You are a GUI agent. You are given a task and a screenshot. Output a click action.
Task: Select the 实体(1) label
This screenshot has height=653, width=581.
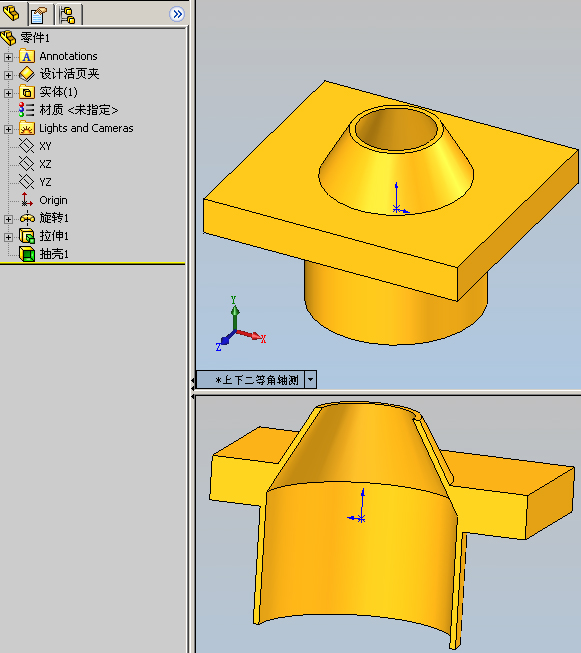(58, 92)
